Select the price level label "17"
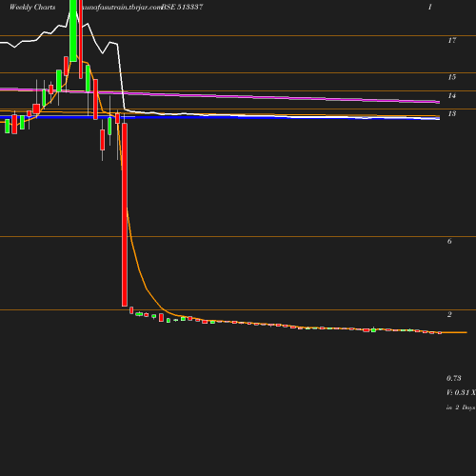 click(x=452, y=40)
